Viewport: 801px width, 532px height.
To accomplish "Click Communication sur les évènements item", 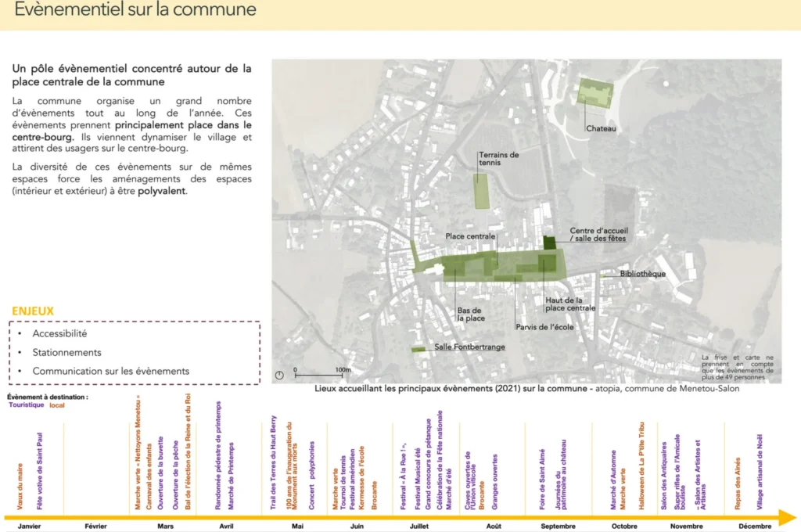I will 110,371.
